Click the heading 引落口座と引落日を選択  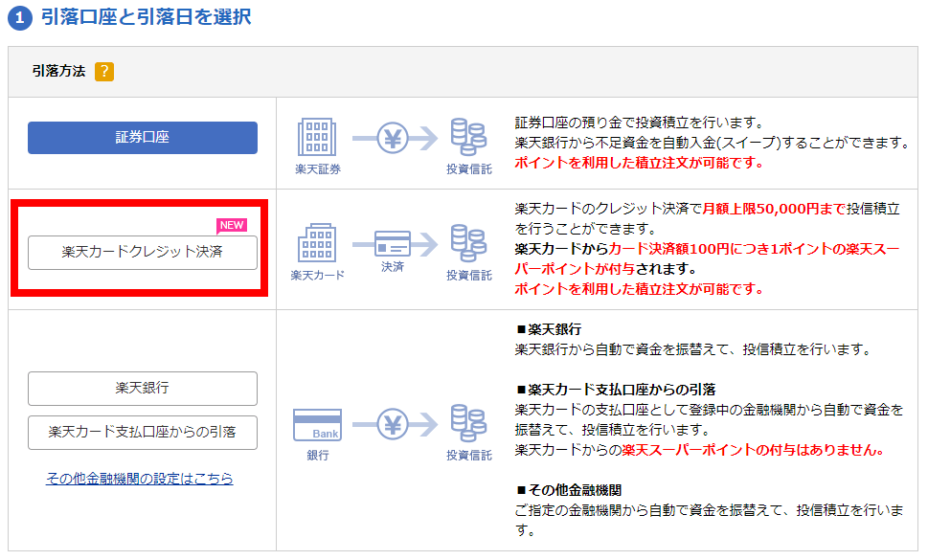tap(147, 16)
